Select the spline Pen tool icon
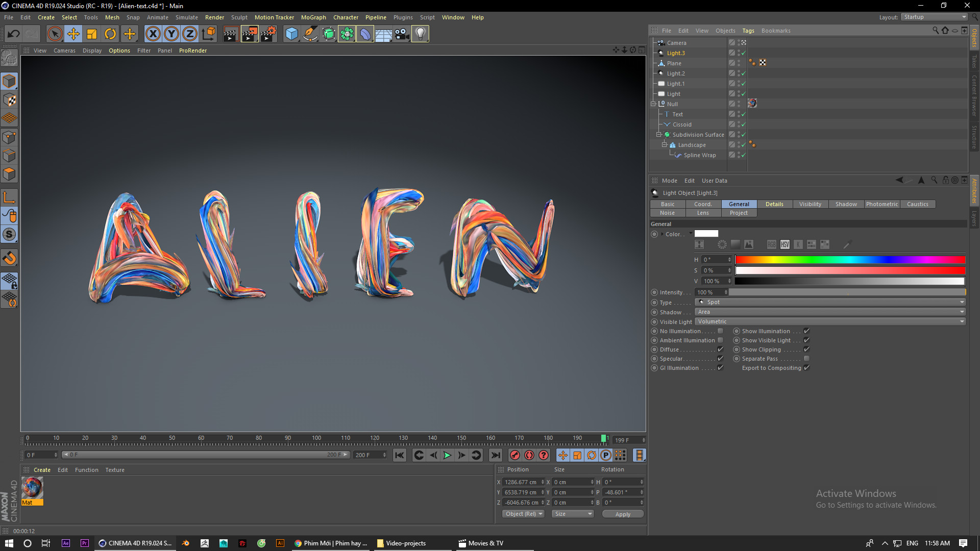Screen dimensions: 980x551 point(310,34)
